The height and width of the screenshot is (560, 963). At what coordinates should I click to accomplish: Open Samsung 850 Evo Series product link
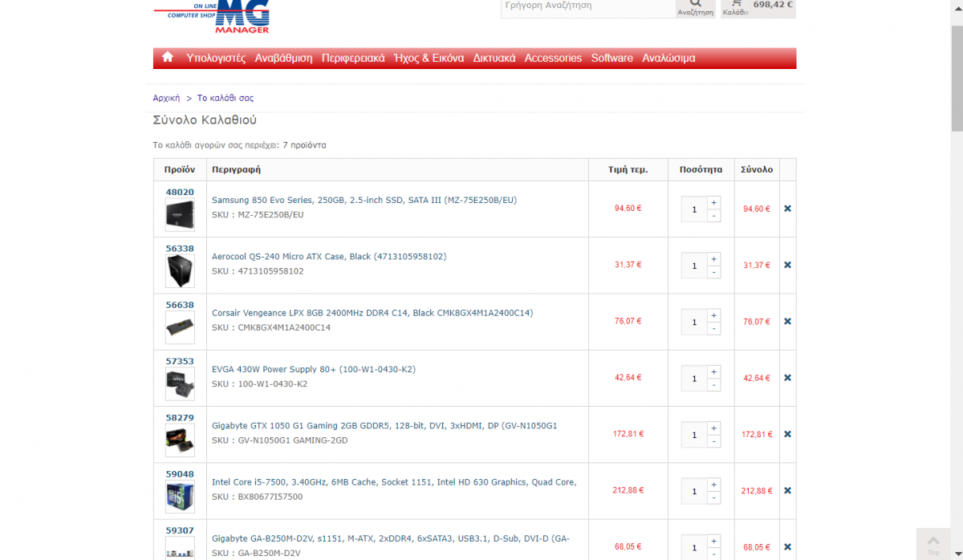click(364, 200)
